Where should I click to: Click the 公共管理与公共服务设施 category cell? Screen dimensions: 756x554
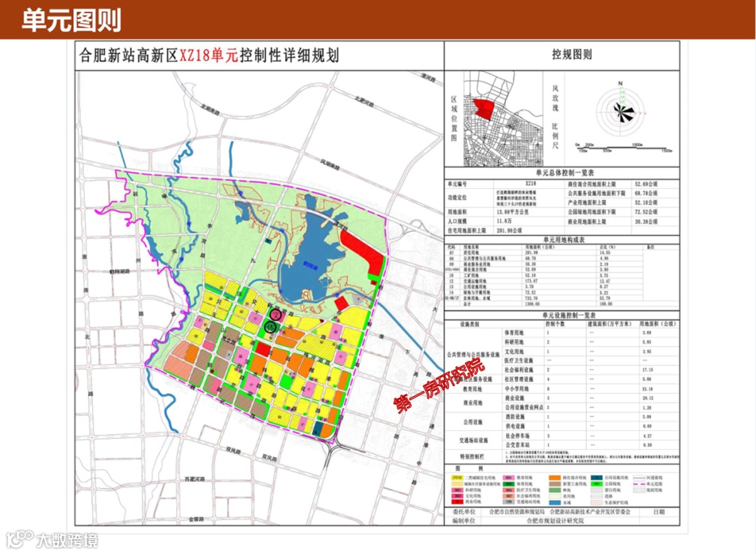473,355
